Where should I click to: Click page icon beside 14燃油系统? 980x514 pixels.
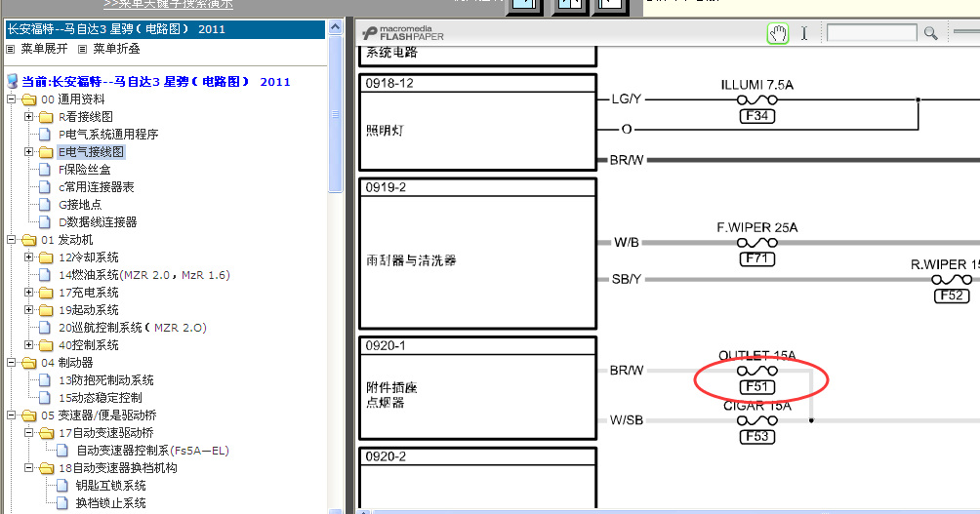45,275
